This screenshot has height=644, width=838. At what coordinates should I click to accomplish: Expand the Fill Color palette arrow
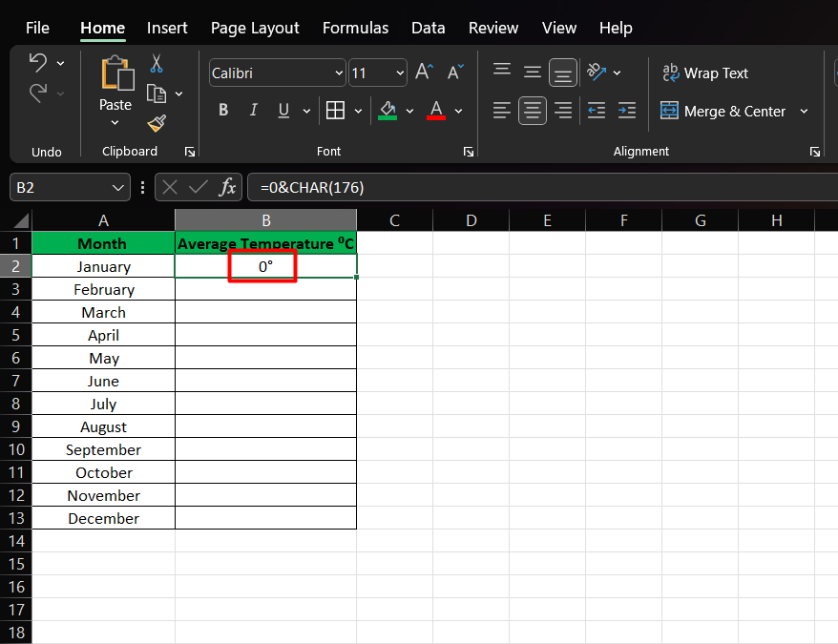click(409, 112)
